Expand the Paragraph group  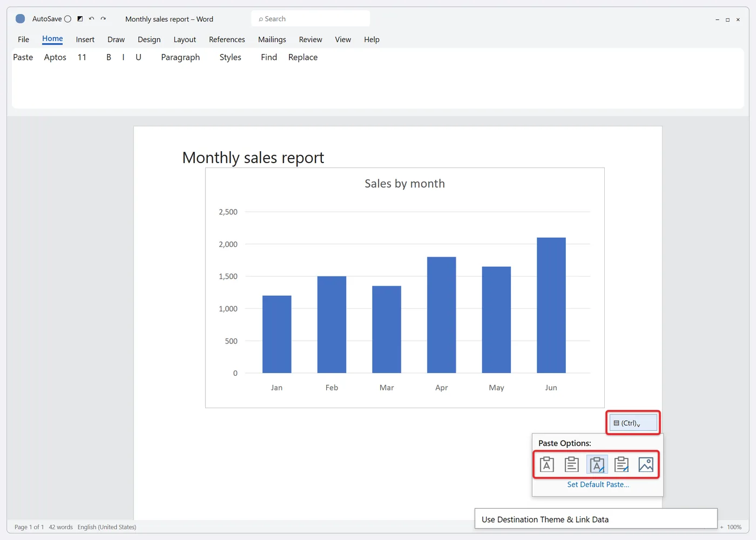[x=180, y=57]
